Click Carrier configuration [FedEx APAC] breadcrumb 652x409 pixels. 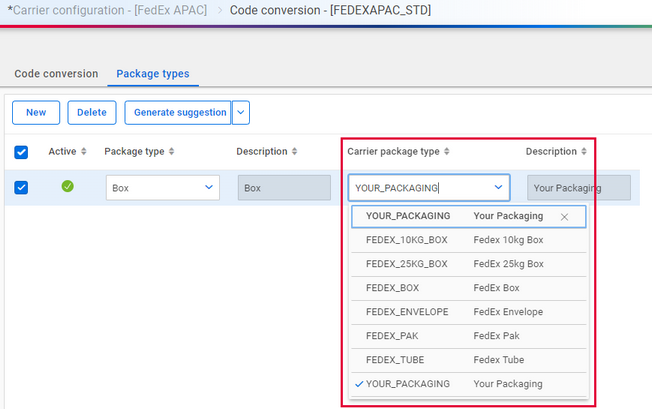107,10
